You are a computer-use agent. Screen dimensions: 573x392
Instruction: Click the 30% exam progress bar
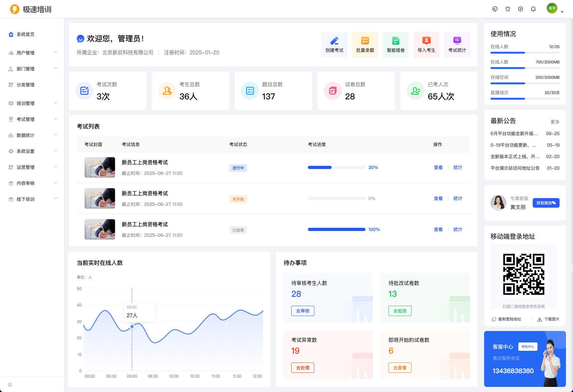tap(336, 167)
